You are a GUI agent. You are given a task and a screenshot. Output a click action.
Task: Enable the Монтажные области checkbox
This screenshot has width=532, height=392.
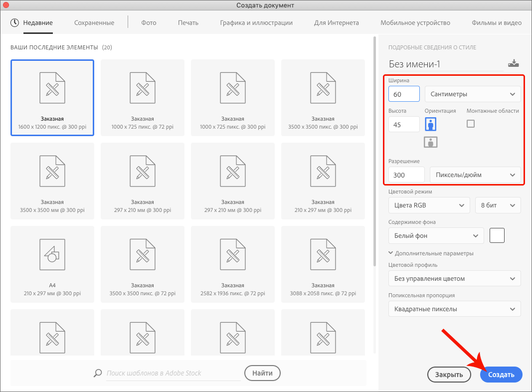tap(471, 124)
